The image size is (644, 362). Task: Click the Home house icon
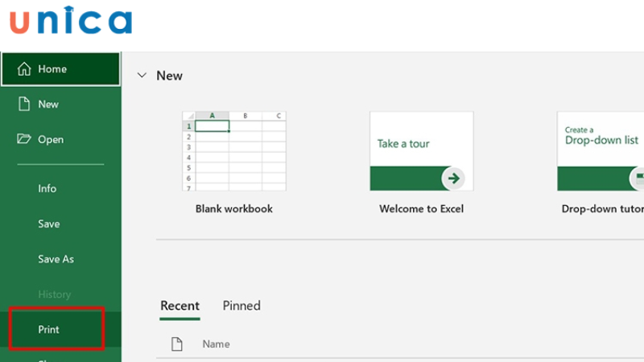[24, 69]
